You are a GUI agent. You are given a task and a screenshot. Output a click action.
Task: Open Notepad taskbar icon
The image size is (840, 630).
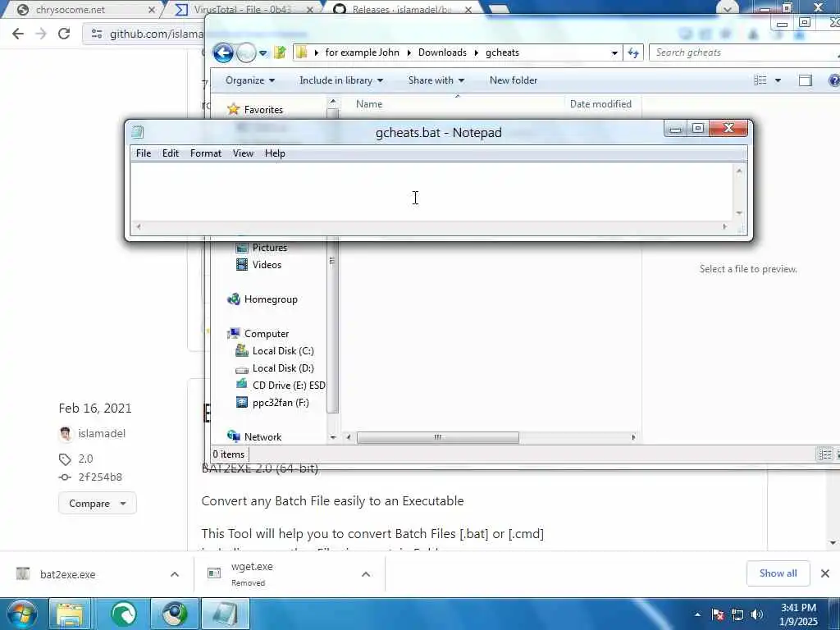(x=225, y=614)
